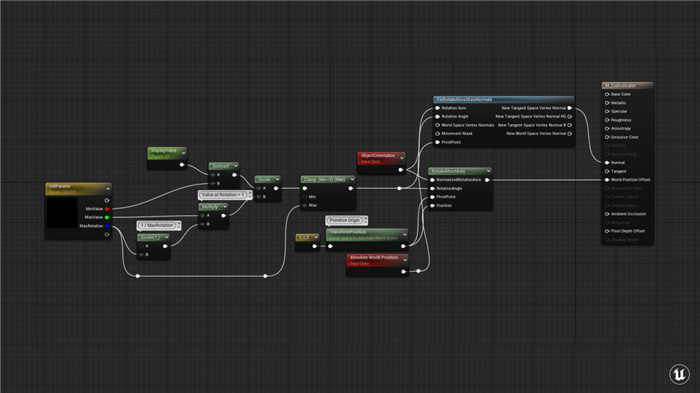The width and height of the screenshot is (700, 393).
Task: Click the Ambient Occlusion input pin
Action: 607,214
